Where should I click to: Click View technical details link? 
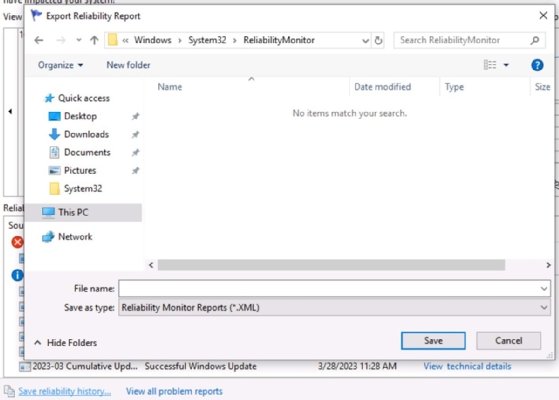(x=467, y=366)
